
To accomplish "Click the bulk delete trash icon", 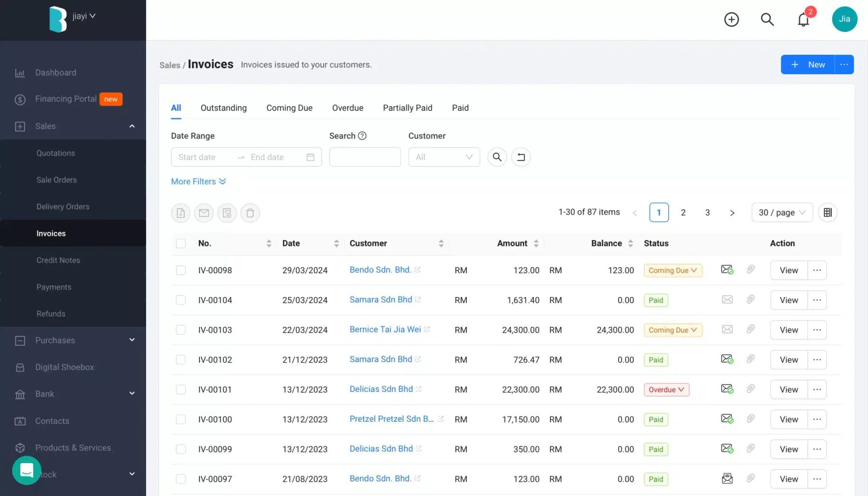I will 250,213.
